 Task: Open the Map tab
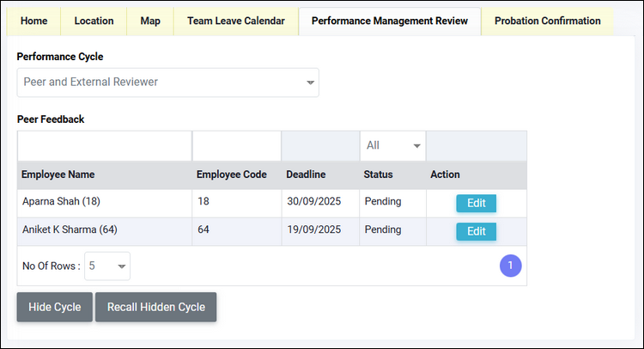(x=149, y=21)
